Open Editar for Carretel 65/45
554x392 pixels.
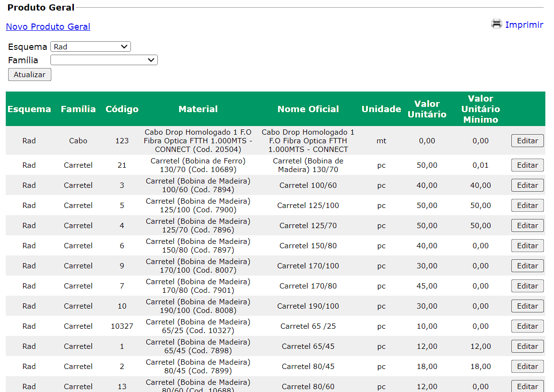click(x=527, y=346)
